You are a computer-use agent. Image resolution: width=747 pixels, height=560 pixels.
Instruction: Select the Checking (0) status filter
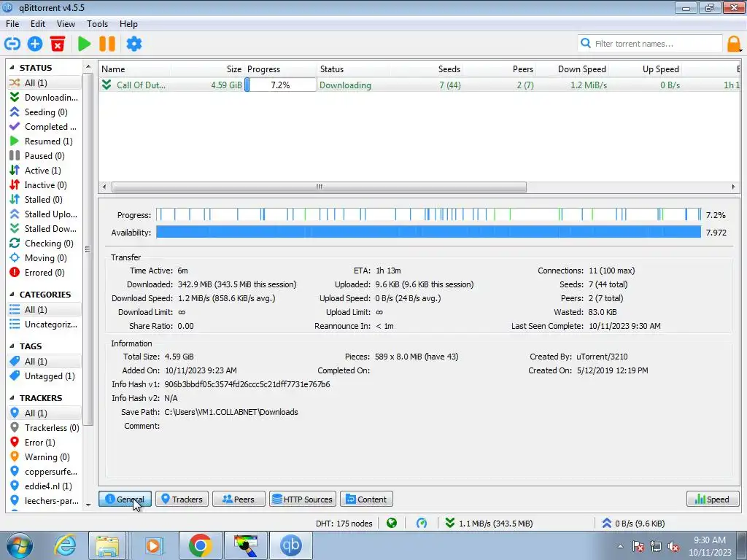pos(44,244)
